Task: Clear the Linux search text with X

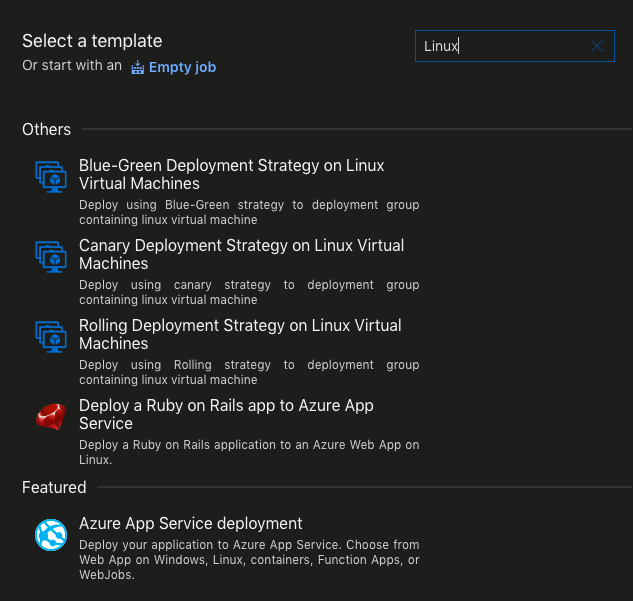Action: coord(597,46)
